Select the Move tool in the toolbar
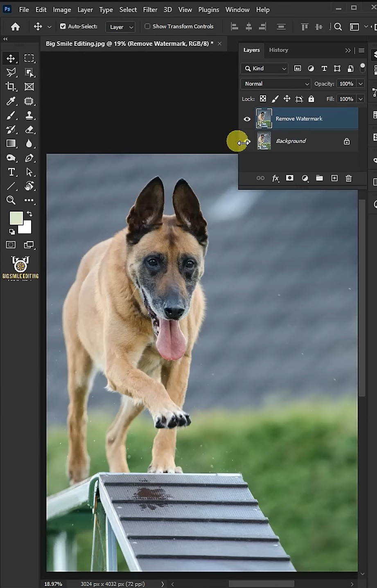Image resolution: width=377 pixels, height=588 pixels. [x=11, y=58]
